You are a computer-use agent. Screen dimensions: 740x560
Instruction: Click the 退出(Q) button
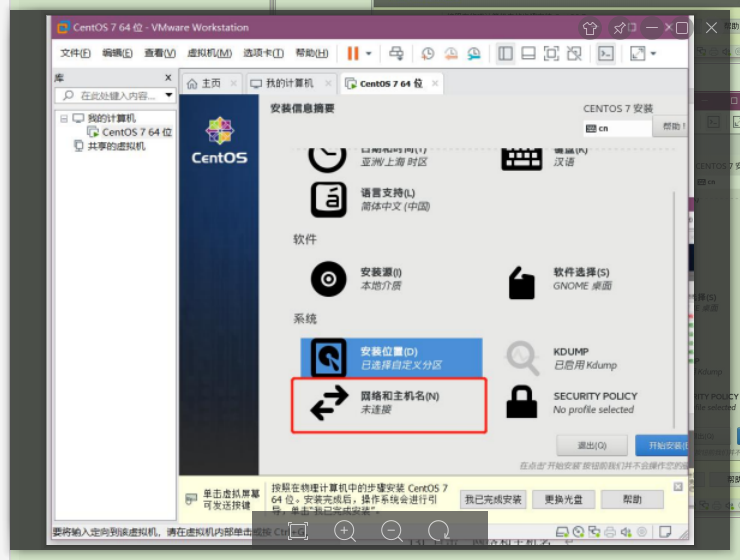(x=592, y=445)
